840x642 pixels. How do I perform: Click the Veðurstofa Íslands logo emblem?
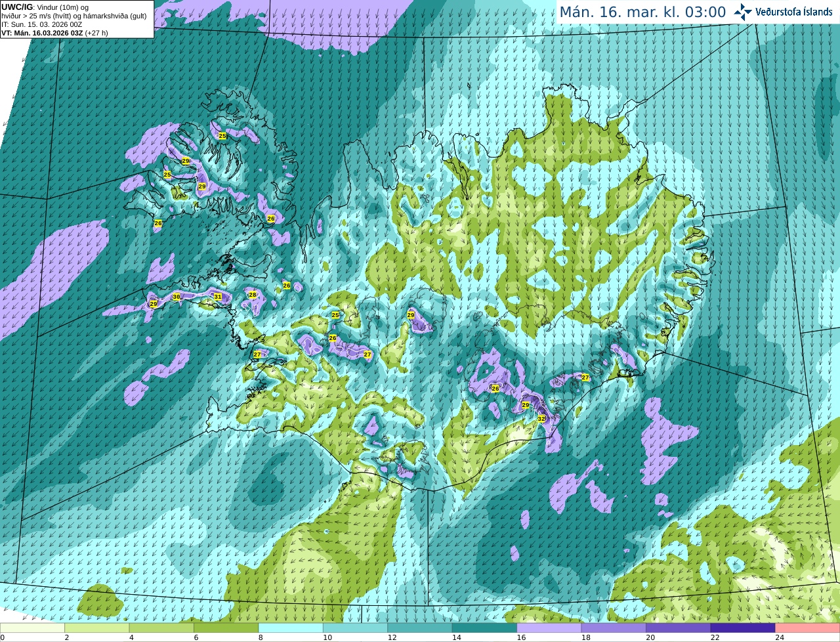(744, 12)
